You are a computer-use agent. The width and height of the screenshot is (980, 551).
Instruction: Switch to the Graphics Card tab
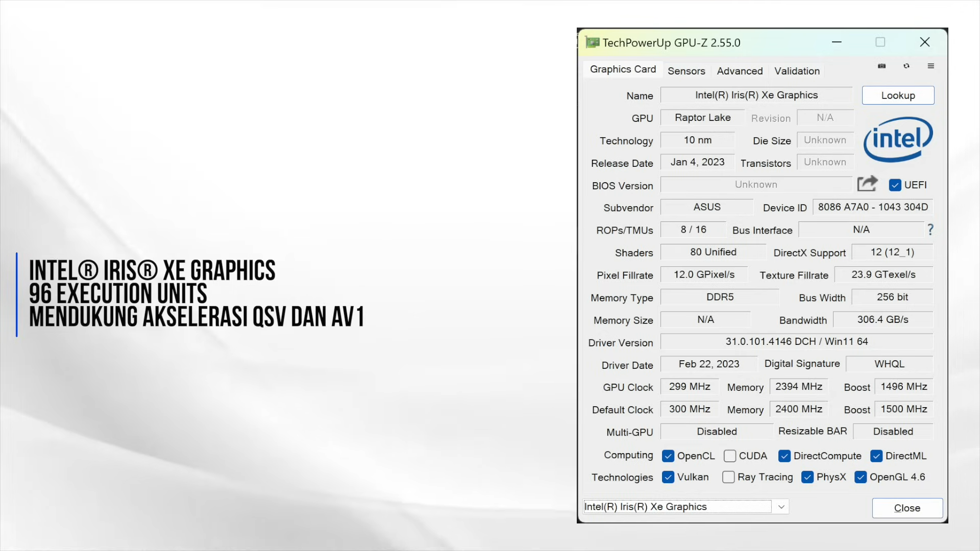[623, 69]
